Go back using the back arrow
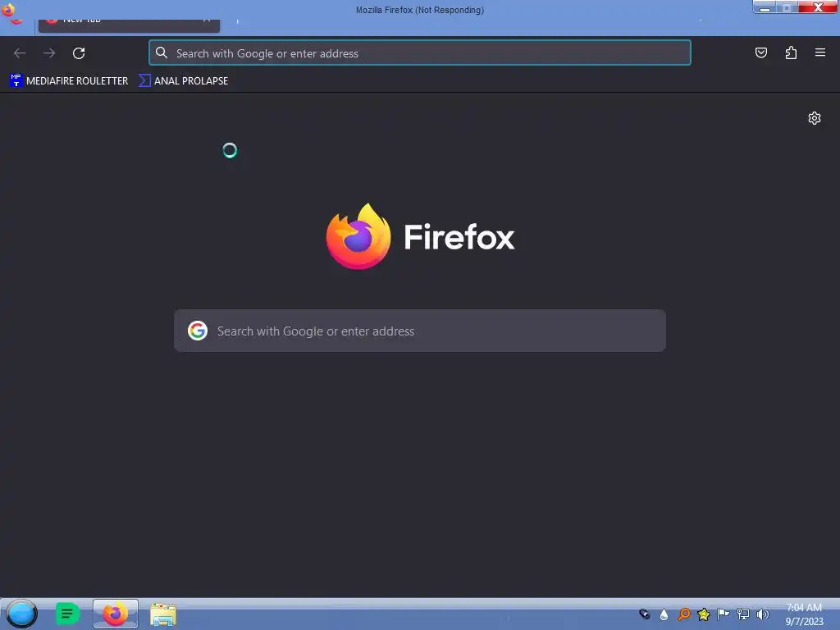The width and height of the screenshot is (840, 630). [20, 53]
